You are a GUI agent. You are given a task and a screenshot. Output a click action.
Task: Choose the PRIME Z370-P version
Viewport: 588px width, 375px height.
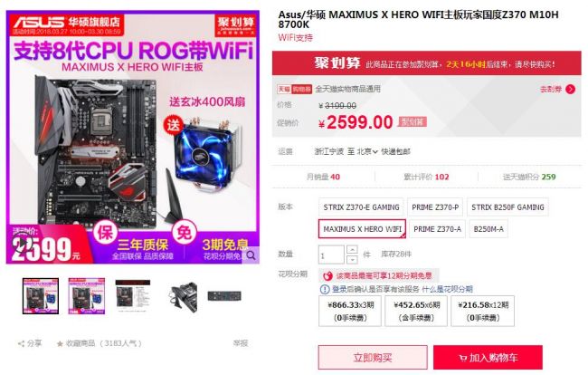[x=435, y=207]
